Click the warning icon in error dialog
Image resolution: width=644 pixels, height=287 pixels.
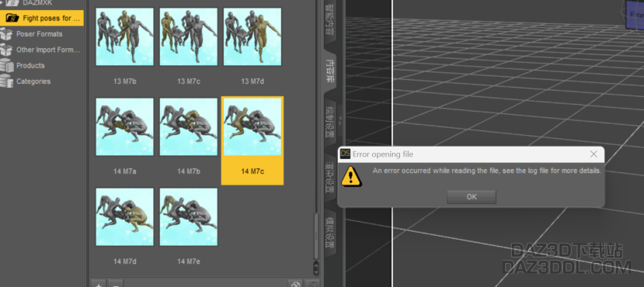pyautogui.click(x=352, y=176)
